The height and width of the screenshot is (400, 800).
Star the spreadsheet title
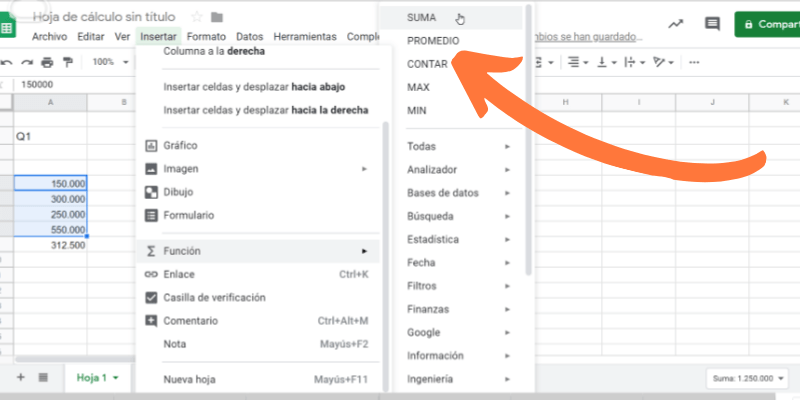click(196, 17)
